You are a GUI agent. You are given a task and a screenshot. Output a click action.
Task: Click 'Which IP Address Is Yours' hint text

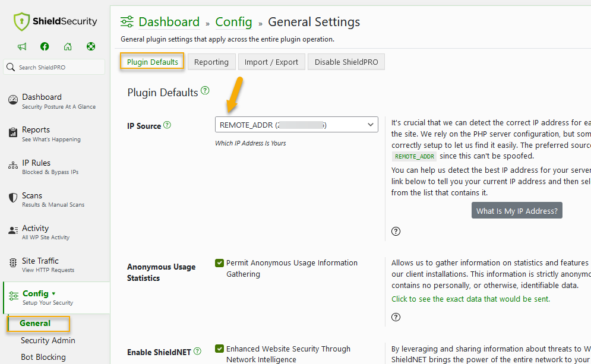[250, 143]
